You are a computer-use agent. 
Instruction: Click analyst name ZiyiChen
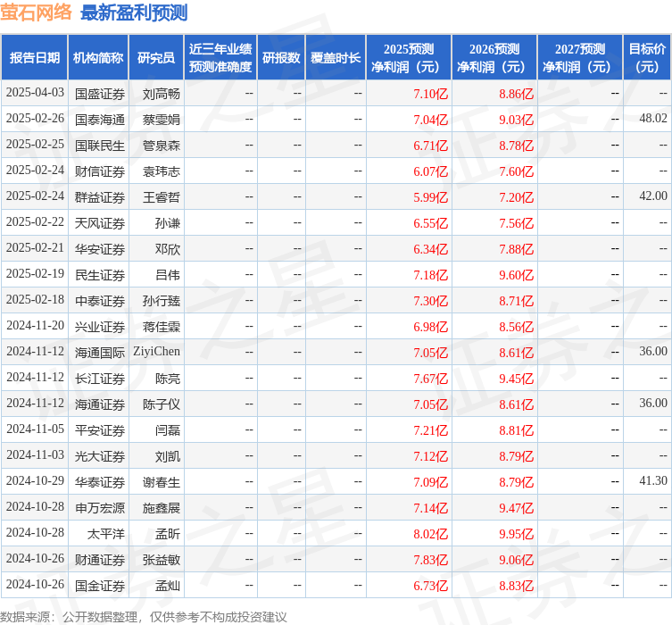[x=156, y=352]
